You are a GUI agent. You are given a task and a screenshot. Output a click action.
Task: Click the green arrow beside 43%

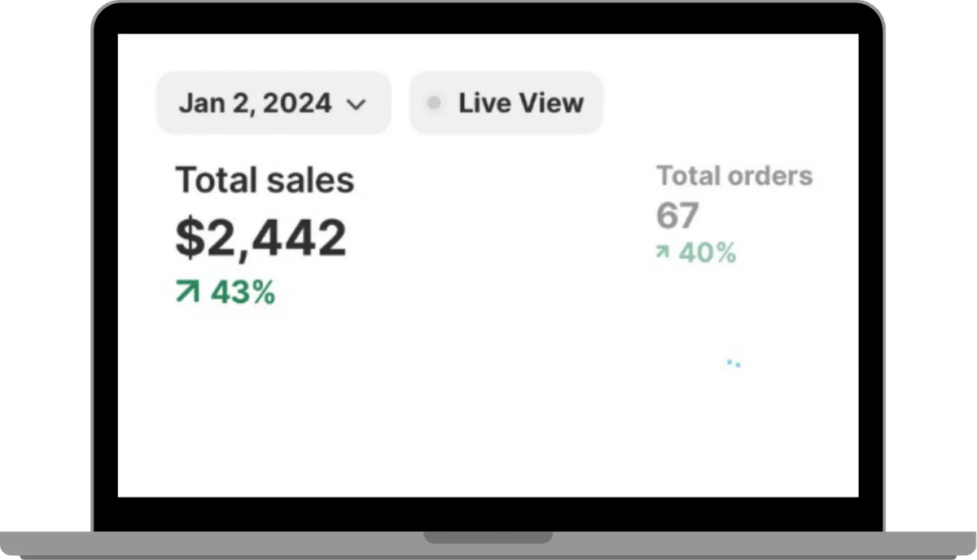coord(187,291)
